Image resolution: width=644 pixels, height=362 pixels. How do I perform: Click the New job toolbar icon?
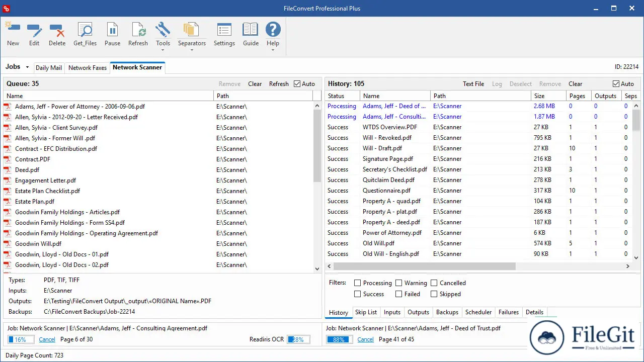[x=13, y=29]
